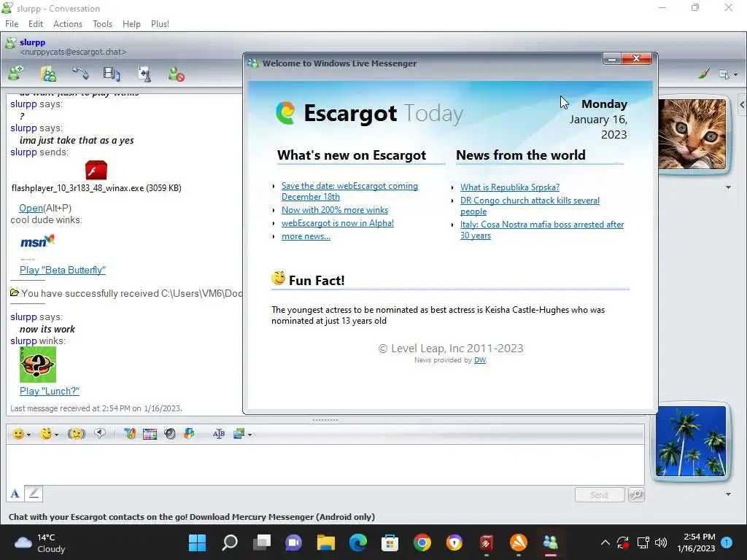Open the dynamic display picture toucan icon
The width and height of the screenshot is (747, 560).
coord(130,434)
